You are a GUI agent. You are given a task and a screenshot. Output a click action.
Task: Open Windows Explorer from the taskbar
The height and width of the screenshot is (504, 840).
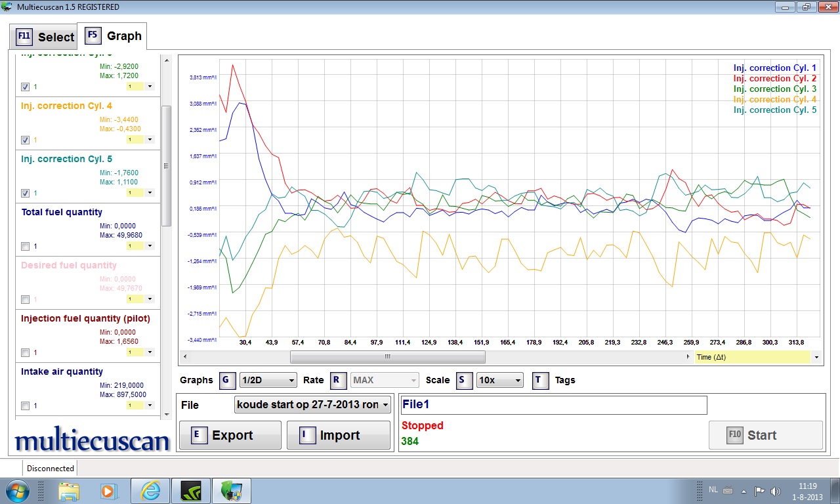point(69,491)
